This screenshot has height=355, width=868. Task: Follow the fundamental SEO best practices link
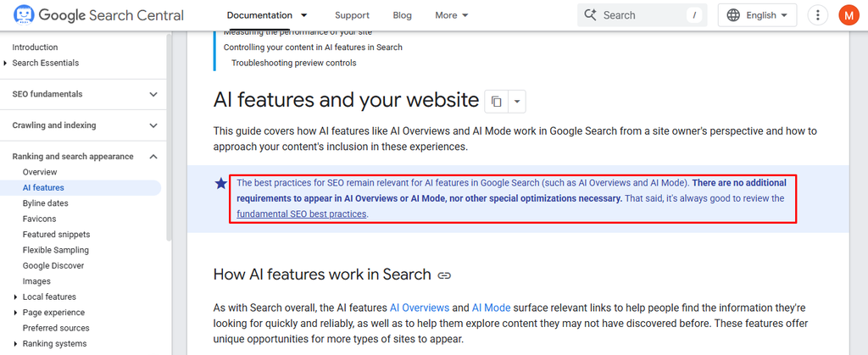301,214
